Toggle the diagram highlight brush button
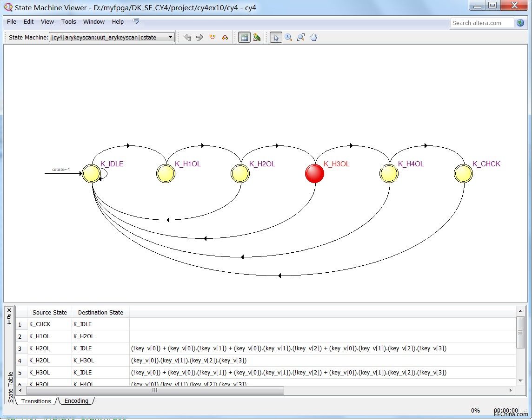The height and width of the screenshot is (420, 532). point(257,37)
